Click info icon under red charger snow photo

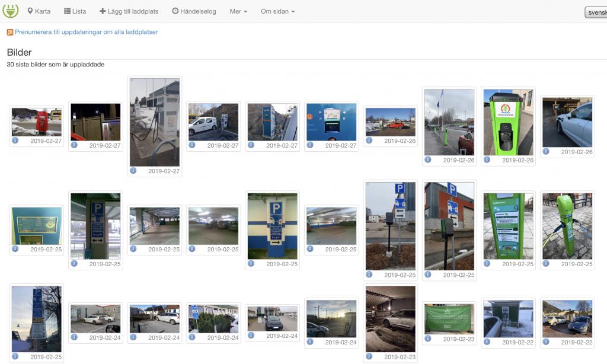point(15,141)
